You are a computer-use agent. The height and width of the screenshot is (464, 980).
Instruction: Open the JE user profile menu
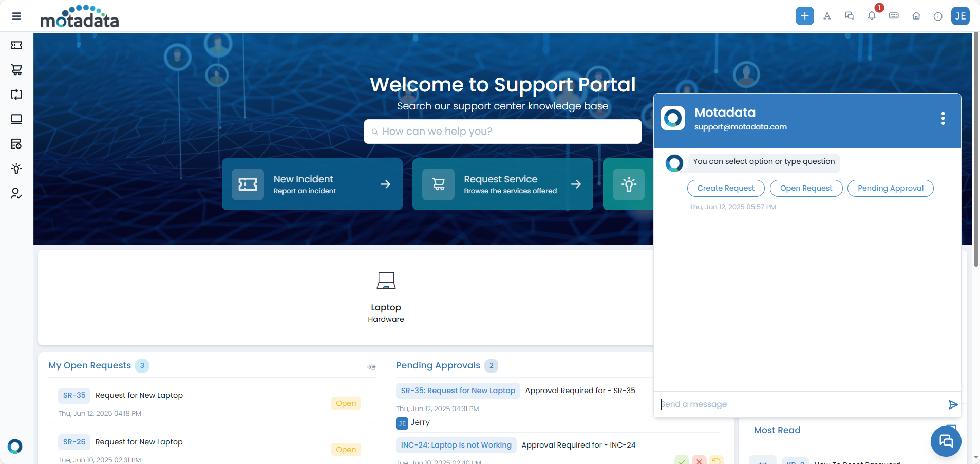[x=960, y=16]
